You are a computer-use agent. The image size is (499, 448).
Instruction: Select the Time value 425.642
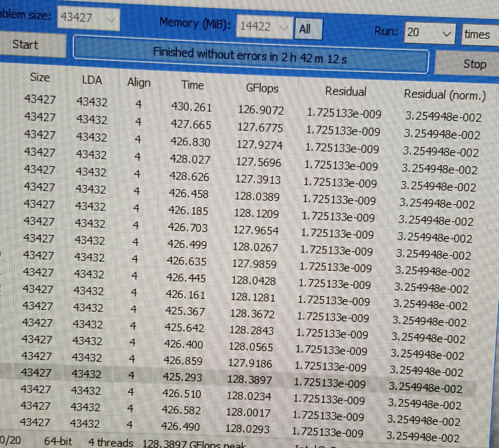pyautogui.click(x=184, y=328)
